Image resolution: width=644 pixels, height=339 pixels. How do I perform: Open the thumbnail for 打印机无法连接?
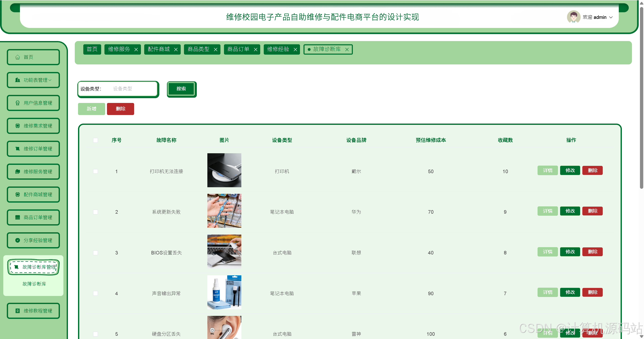tap(224, 170)
